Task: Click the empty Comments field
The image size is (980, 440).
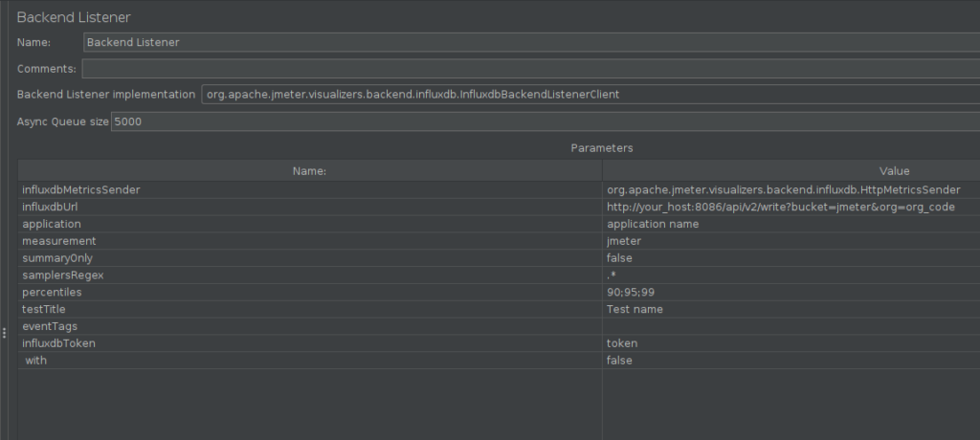Action: pyautogui.click(x=530, y=69)
